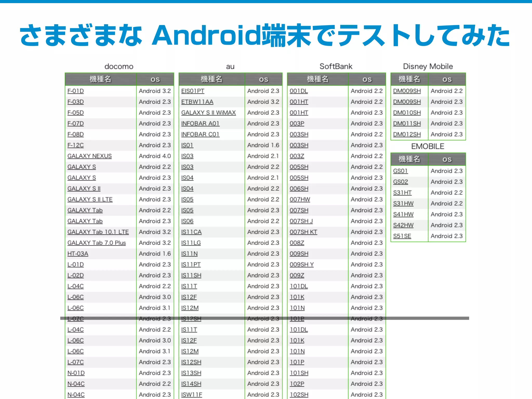Open the F-01D device link
The image size is (532, 399).
coord(76,91)
